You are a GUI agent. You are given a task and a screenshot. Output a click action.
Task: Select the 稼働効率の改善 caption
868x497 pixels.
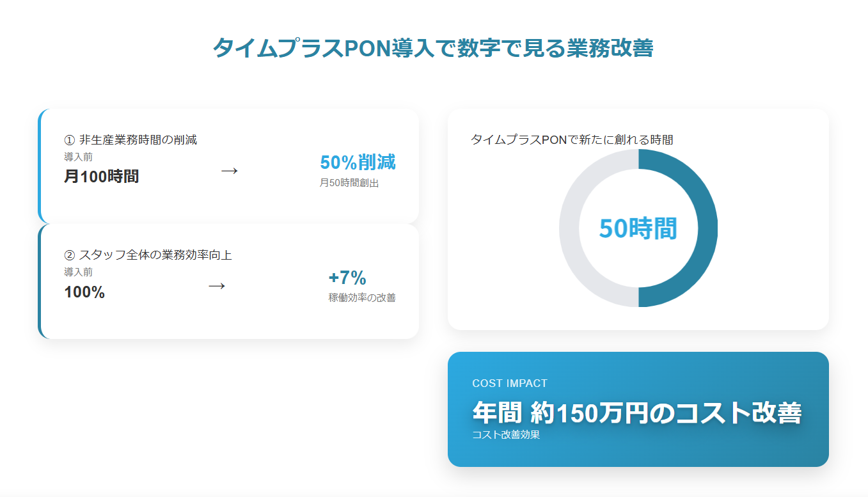[x=362, y=298]
